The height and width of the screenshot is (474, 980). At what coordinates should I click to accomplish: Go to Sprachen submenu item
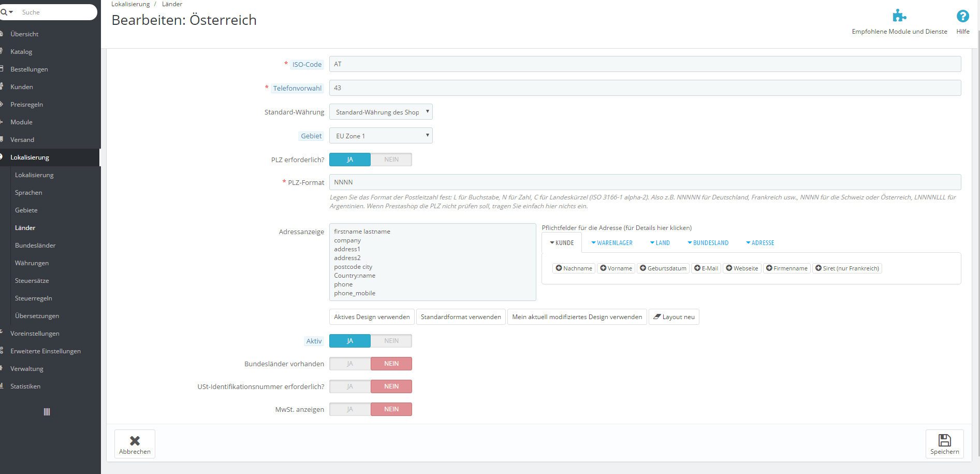point(28,193)
